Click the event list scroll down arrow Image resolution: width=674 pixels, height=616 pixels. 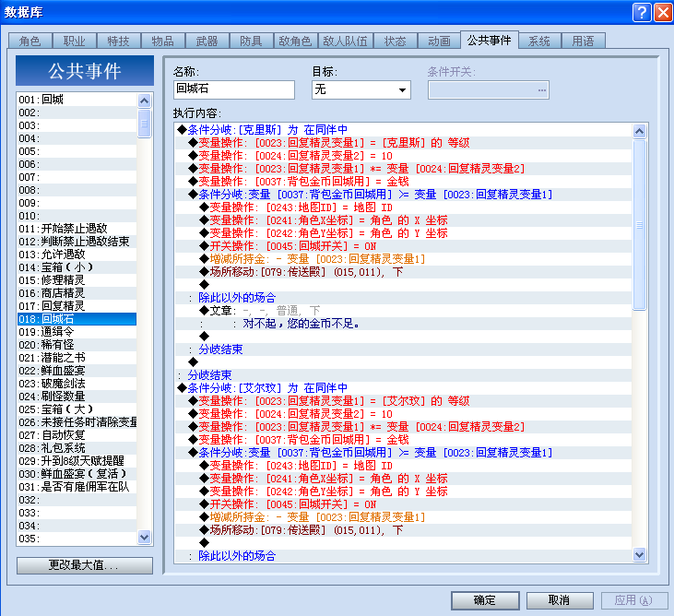point(145,537)
